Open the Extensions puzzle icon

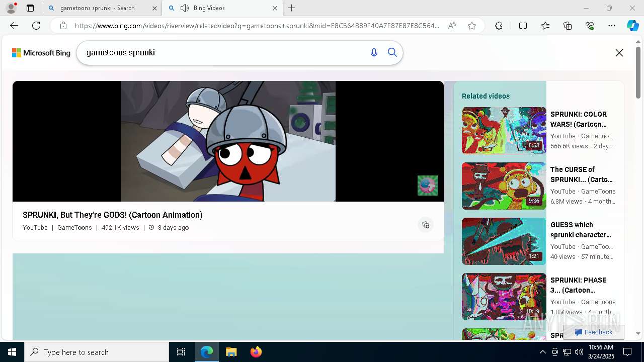point(499,26)
